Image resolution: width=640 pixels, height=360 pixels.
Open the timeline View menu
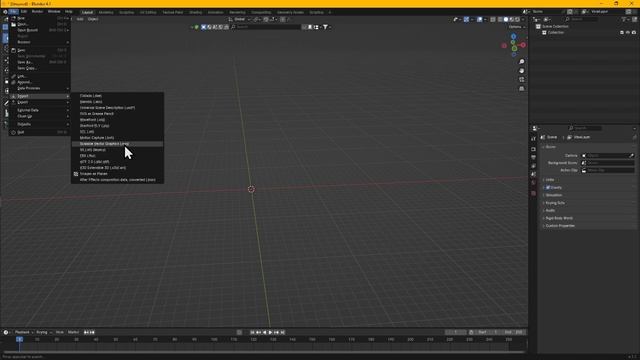click(x=60, y=332)
